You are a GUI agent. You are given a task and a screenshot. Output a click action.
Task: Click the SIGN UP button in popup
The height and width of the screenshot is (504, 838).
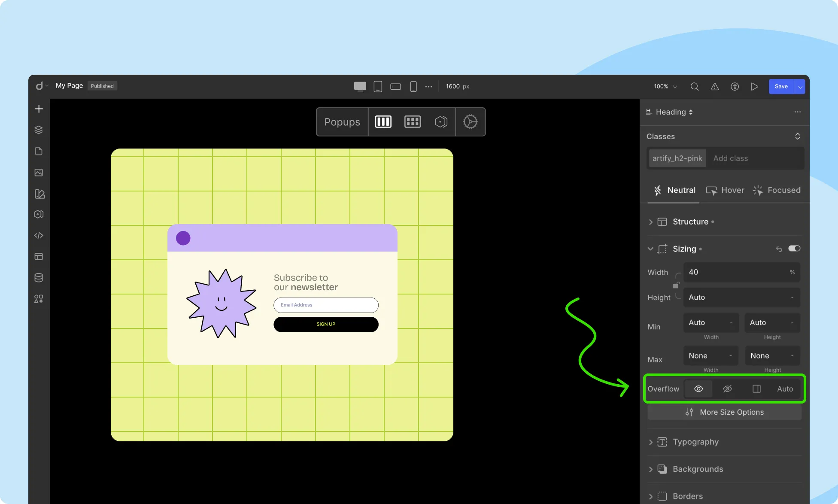click(326, 324)
